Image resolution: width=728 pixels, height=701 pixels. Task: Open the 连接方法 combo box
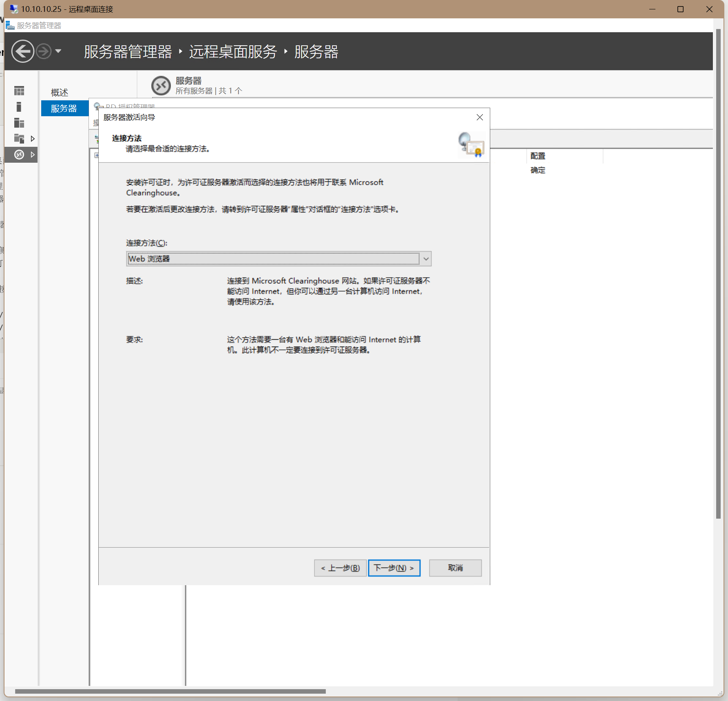pos(279,259)
